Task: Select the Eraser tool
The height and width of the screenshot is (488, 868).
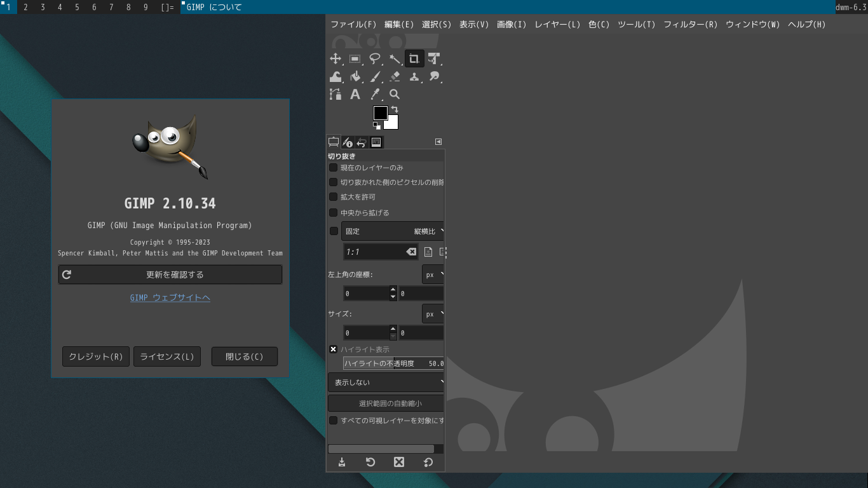Action: tap(395, 77)
